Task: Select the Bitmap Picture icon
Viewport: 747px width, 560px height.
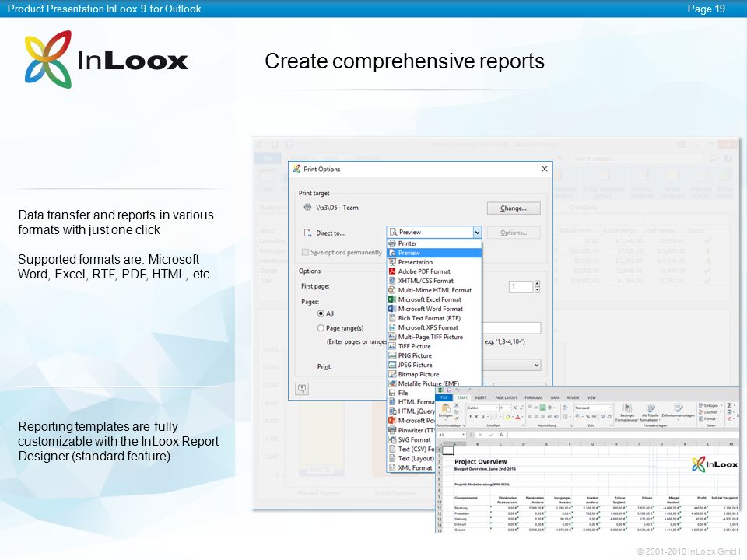Action: pyautogui.click(x=392, y=374)
